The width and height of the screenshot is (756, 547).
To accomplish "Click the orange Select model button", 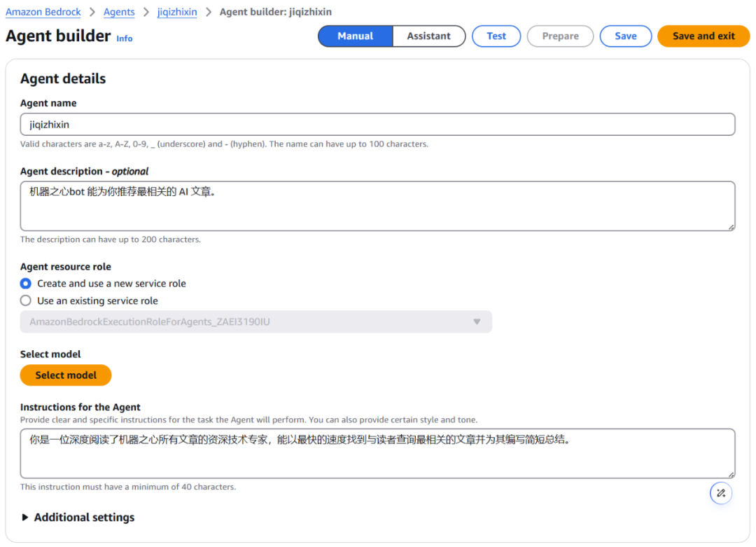I will pos(66,375).
